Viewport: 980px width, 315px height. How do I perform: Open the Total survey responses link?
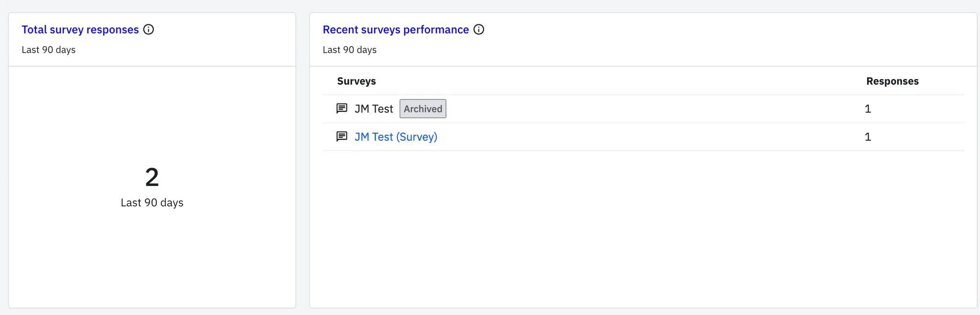(80, 30)
